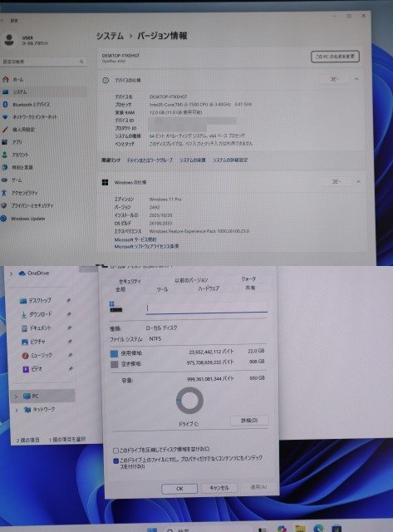
Task: Click Details button in disk properties
Action: 249,421
